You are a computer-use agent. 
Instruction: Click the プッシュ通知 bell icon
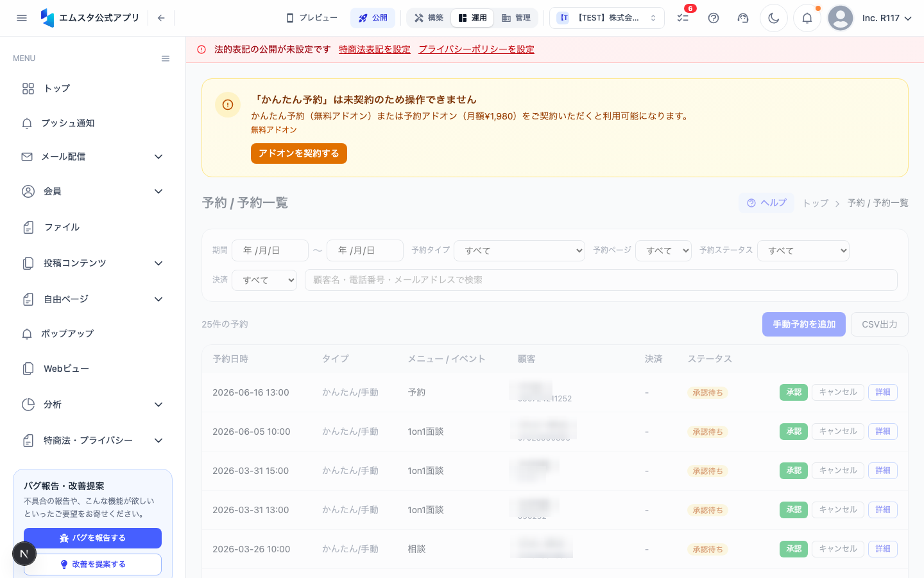point(27,123)
